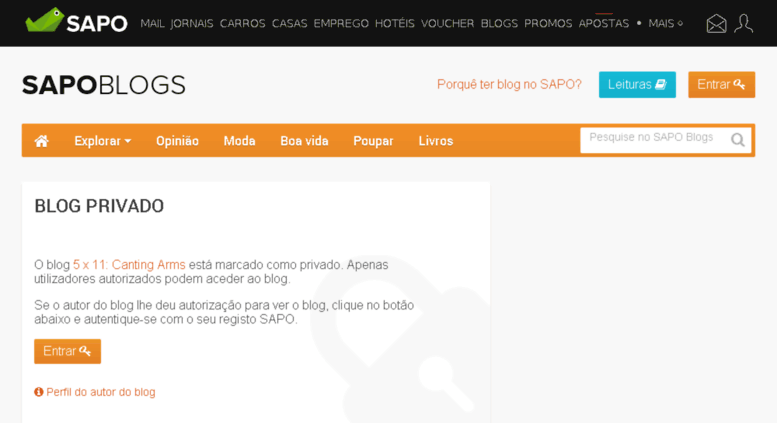Screen dimensions: 777x423
Task: Expand the Explorar dropdown menu
Action: (x=103, y=141)
